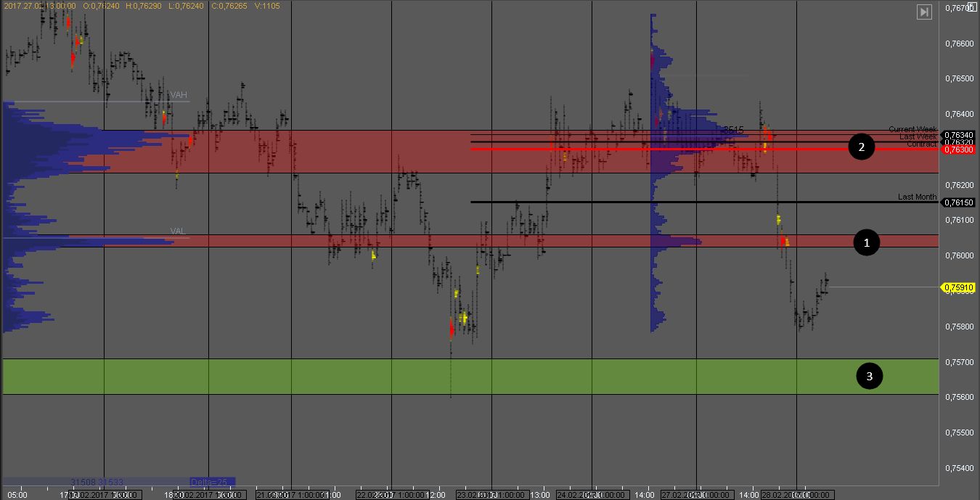Select the yellow 0,75910 current price tag

(959, 288)
